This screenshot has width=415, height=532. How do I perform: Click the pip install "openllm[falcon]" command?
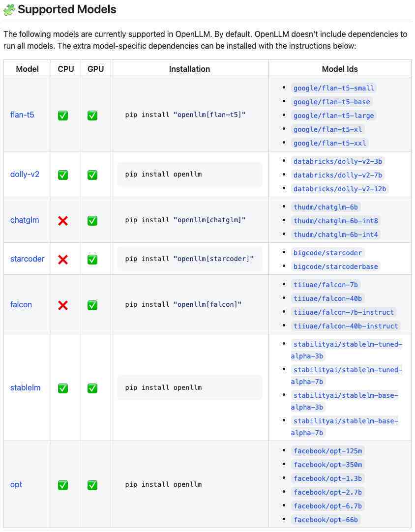tap(183, 304)
